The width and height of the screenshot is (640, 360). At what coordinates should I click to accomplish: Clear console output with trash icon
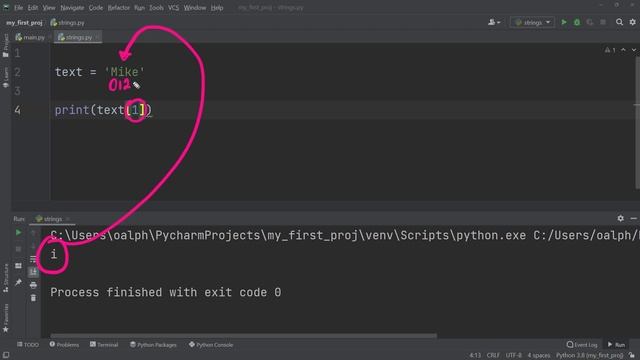coord(33,298)
